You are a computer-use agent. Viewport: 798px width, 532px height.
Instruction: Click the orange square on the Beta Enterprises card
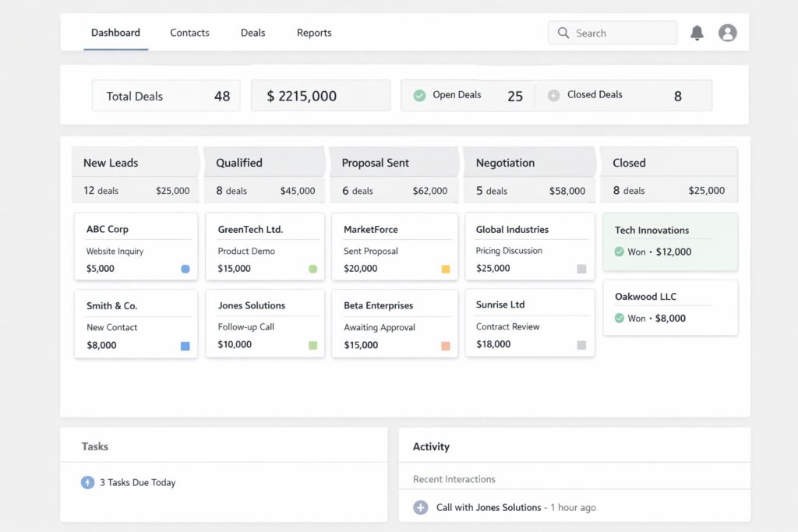pos(445,346)
